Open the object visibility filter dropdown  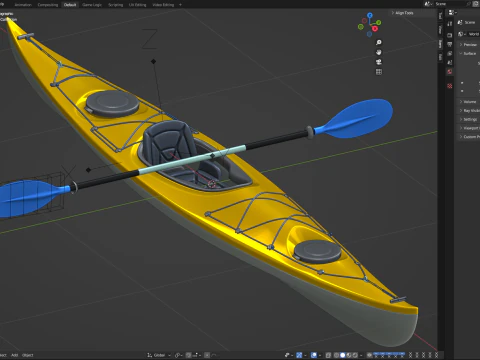tap(289, 355)
